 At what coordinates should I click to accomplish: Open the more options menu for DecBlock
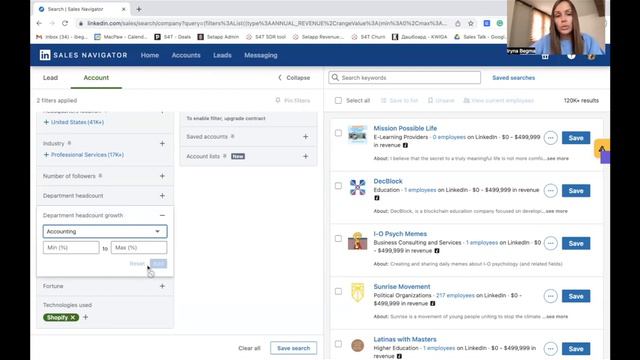(x=550, y=191)
